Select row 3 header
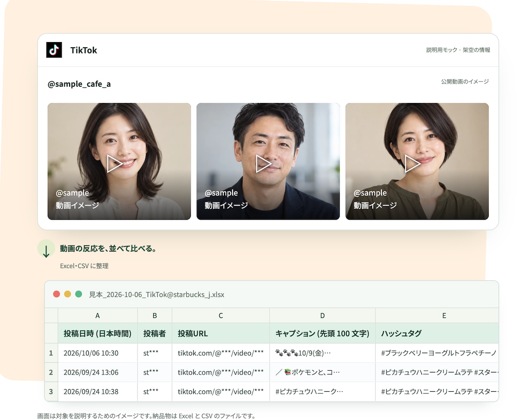 (51, 391)
